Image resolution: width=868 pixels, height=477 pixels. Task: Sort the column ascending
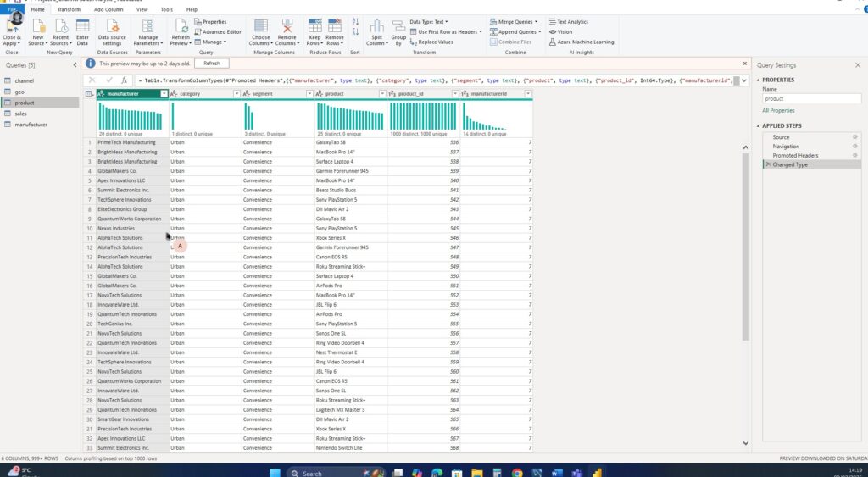point(355,21)
